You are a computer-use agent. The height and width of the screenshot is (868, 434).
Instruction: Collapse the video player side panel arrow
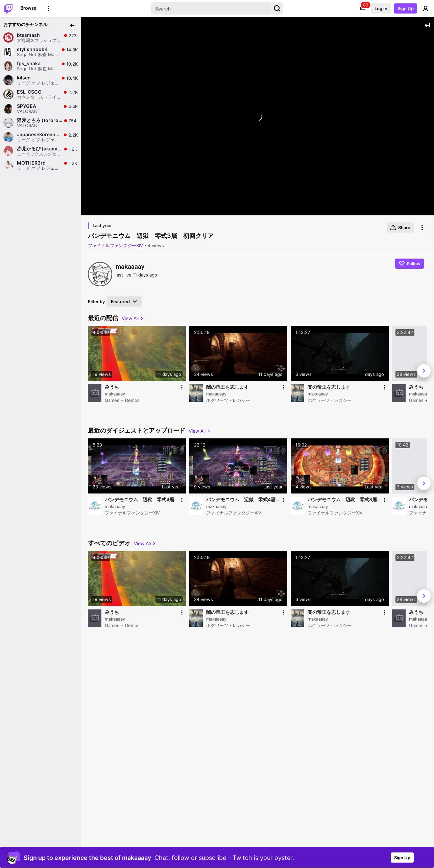coord(427,25)
